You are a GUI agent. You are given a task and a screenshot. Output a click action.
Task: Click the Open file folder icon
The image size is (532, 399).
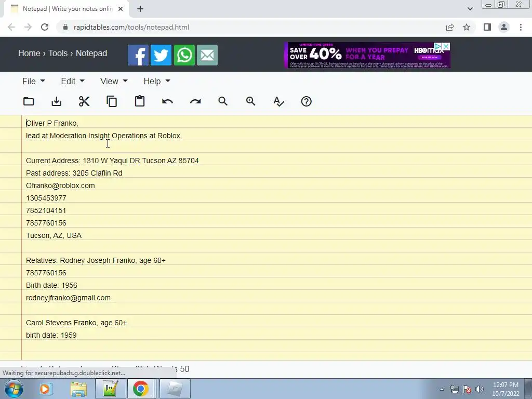point(29,101)
